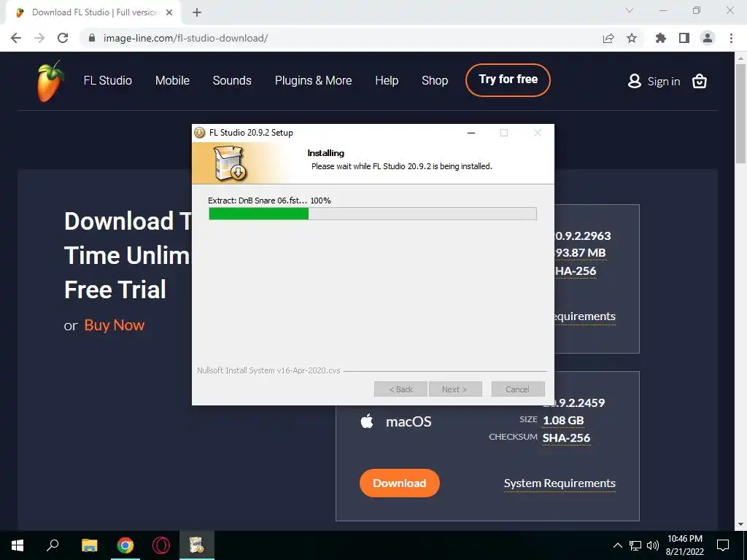Open the shopping basket icon
747x560 pixels.
pyautogui.click(x=700, y=82)
